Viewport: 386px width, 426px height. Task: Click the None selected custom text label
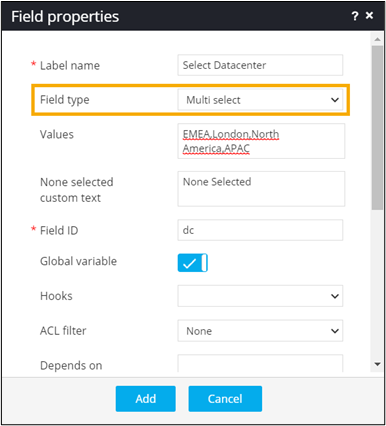tap(77, 190)
